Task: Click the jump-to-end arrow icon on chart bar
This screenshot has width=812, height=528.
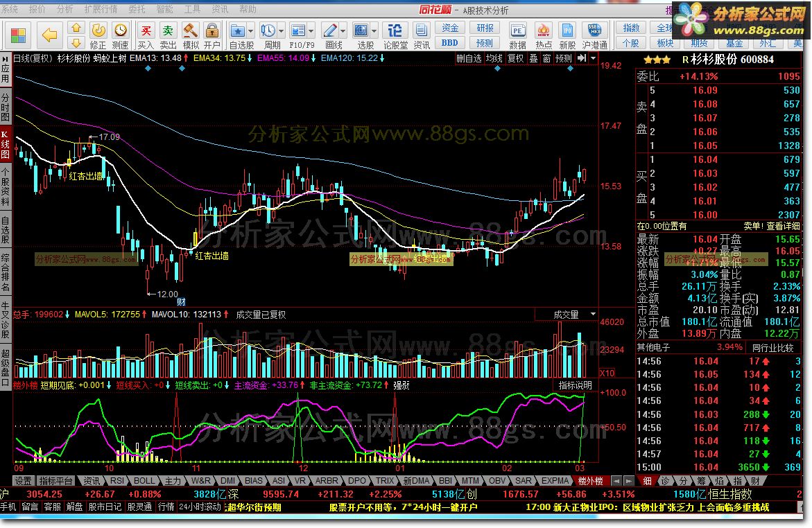Action: (582, 58)
